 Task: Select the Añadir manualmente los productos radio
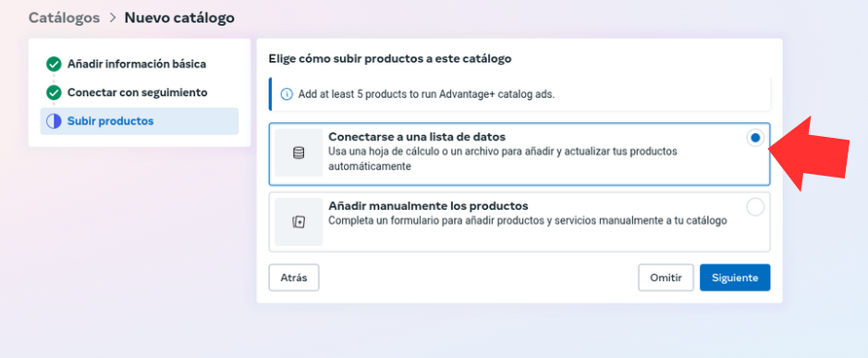755,207
